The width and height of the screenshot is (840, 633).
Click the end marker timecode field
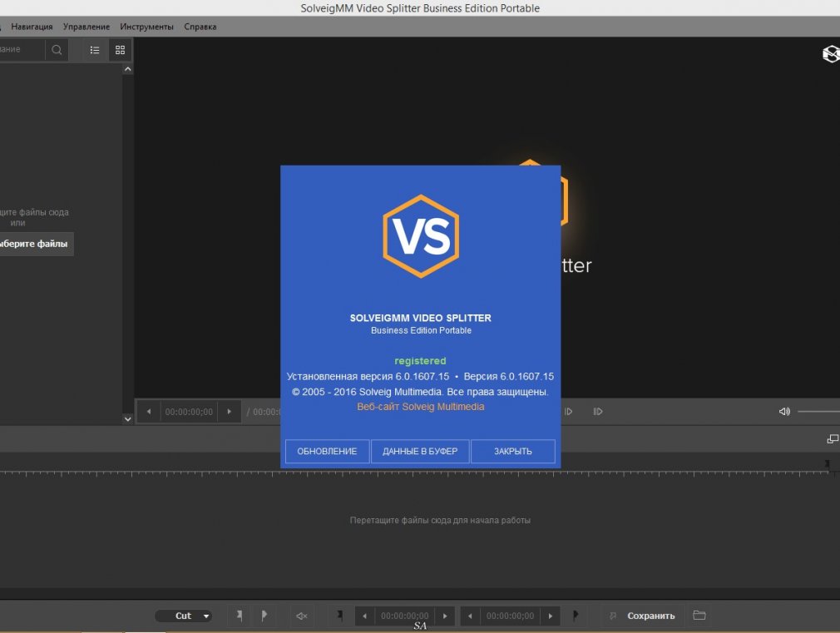(510, 616)
